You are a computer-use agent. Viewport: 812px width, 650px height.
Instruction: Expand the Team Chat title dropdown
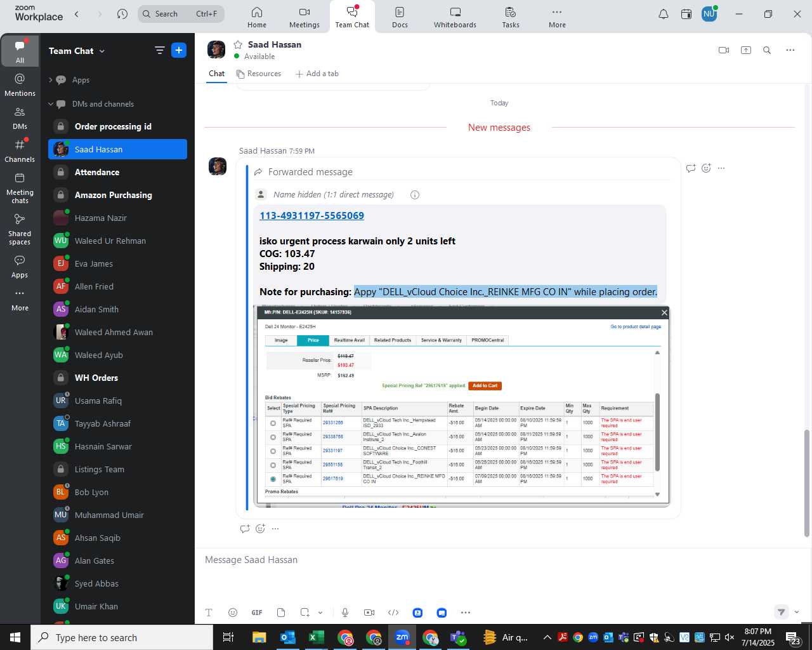[102, 51]
